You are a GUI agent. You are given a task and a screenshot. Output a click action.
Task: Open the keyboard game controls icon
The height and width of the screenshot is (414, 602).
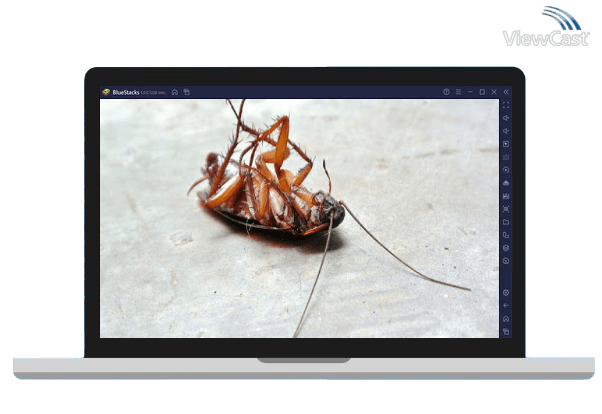pyautogui.click(x=506, y=157)
